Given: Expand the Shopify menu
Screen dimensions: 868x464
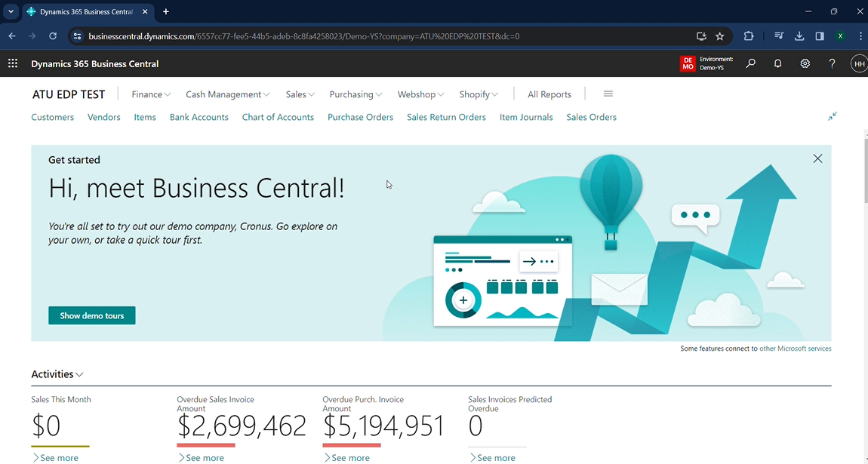Looking at the screenshot, I should click(479, 94).
